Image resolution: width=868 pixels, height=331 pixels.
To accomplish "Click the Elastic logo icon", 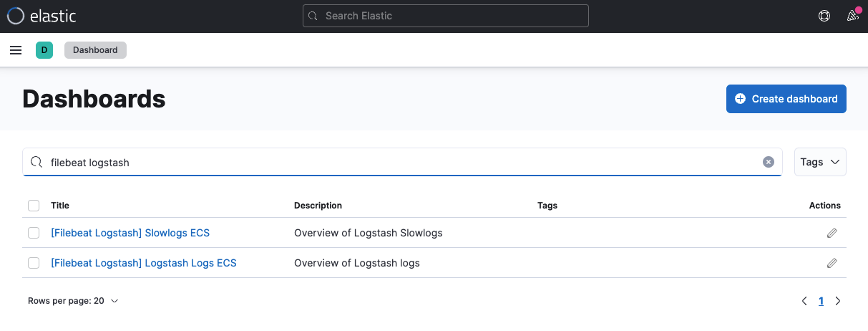I will tap(16, 16).
